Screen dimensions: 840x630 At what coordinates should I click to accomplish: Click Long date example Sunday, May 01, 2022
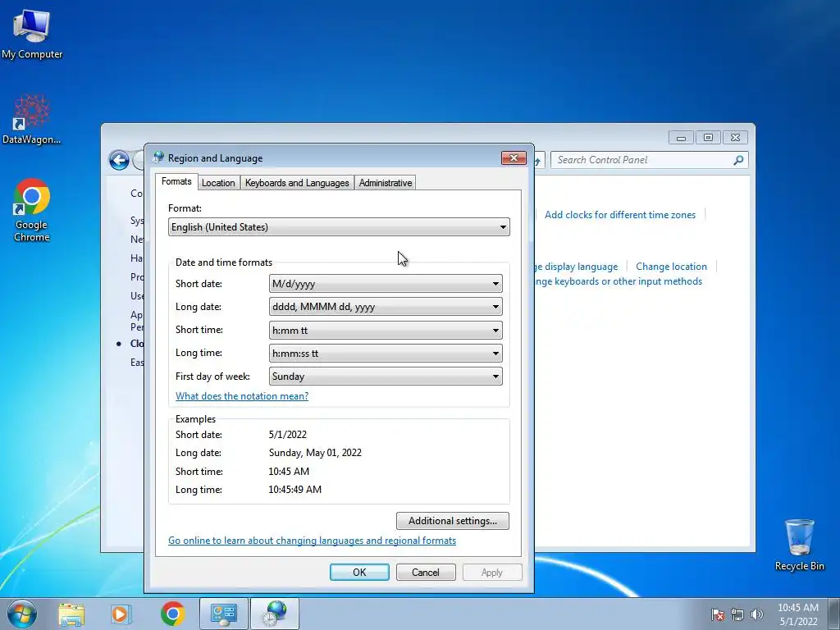(315, 453)
